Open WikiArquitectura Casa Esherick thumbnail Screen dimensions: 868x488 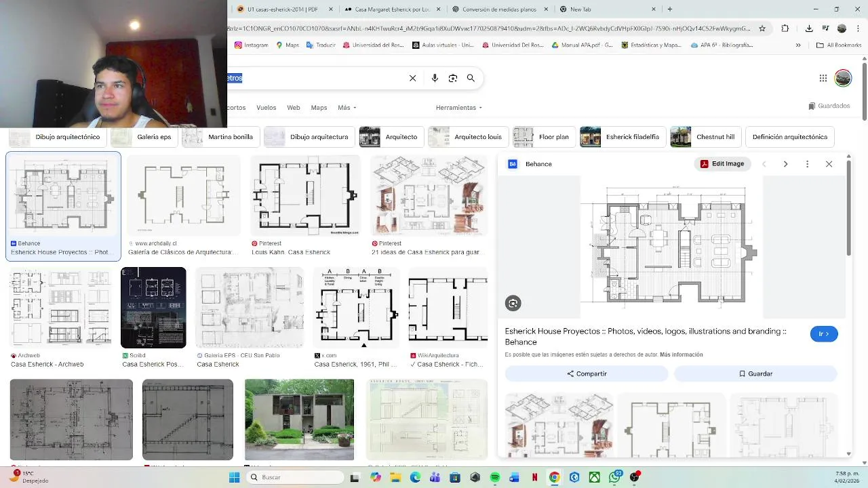448,308
